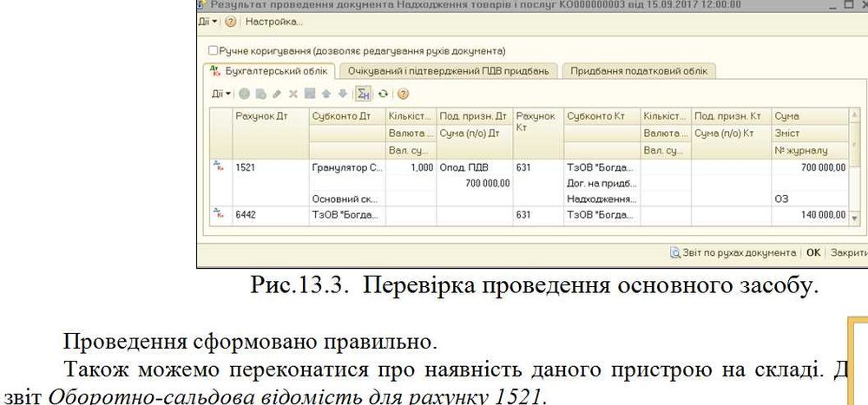The width and height of the screenshot is (868, 405).
Task: Click the ОЗ journal number cell
Action: (x=809, y=199)
